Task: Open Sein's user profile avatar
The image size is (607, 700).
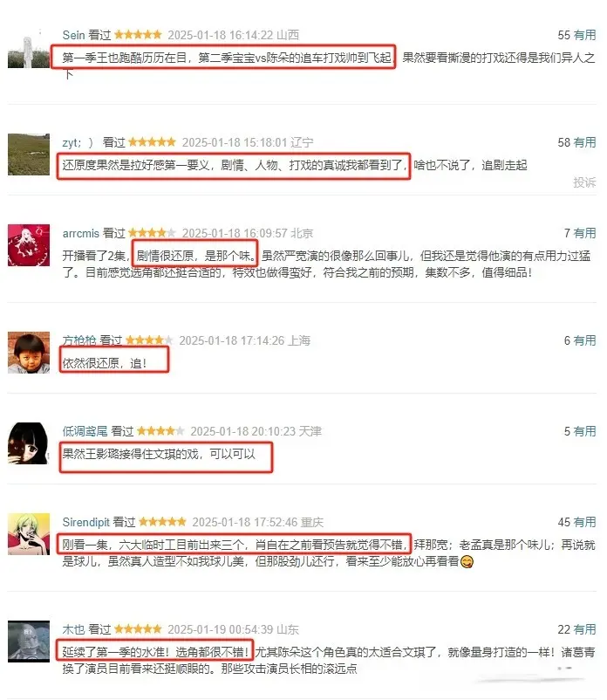Action: pos(29,47)
